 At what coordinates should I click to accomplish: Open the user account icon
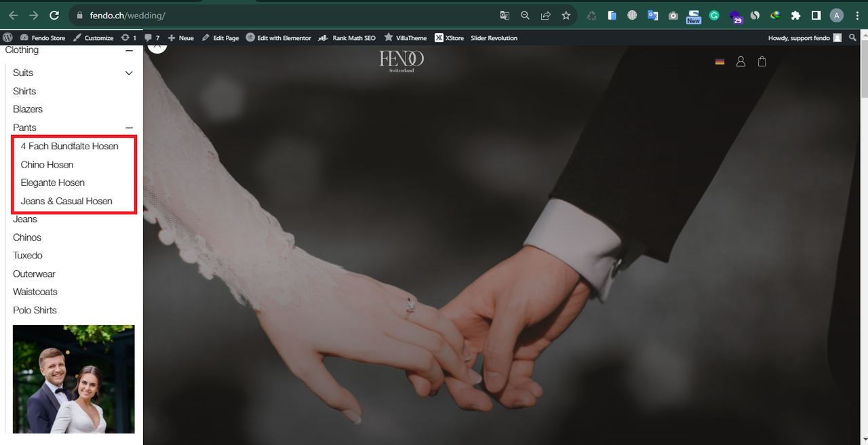tap(741, 62)
